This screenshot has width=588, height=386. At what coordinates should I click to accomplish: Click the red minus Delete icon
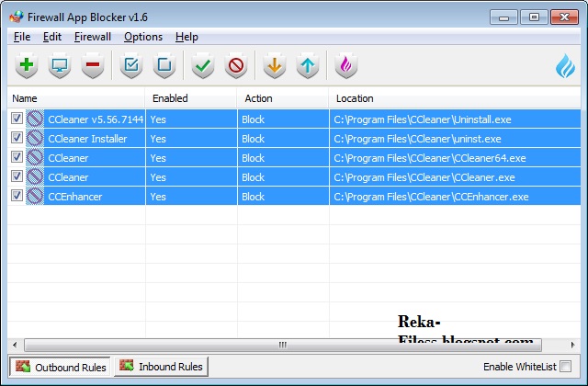point(93,65)
